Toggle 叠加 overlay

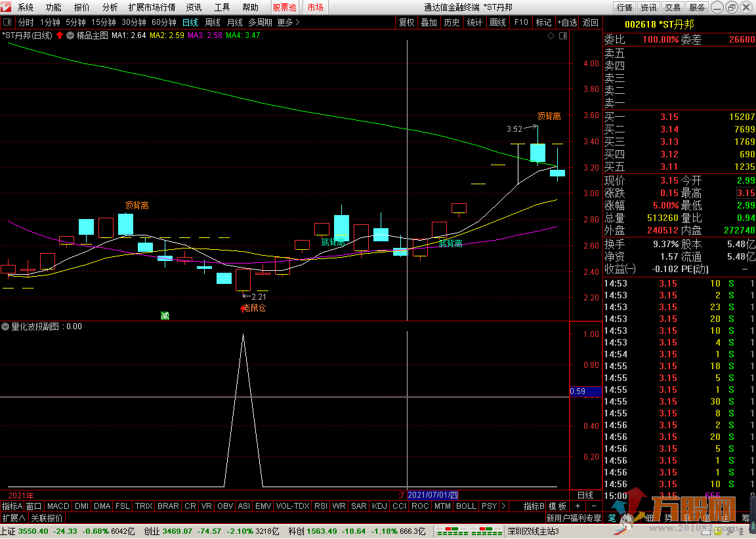429,22
